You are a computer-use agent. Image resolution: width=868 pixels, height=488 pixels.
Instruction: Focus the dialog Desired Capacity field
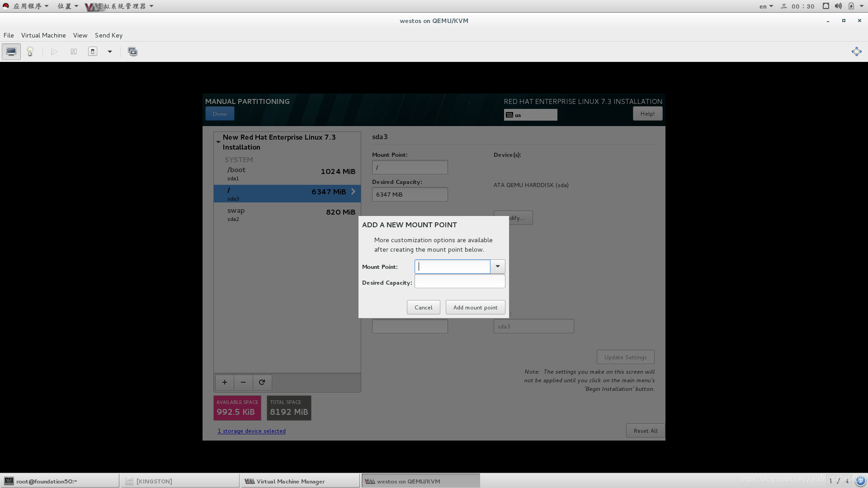[x=460, y=282]
